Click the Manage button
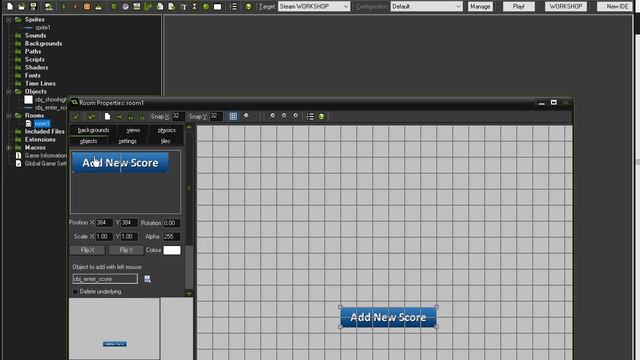640x360 pixels. click(480, 7)
